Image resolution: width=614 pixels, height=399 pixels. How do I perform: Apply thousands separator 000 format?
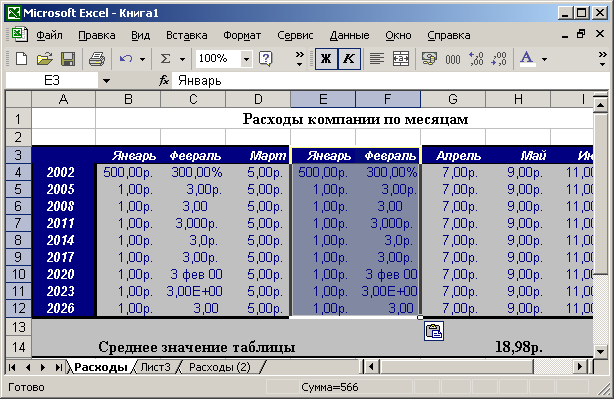tap(453, 59)
